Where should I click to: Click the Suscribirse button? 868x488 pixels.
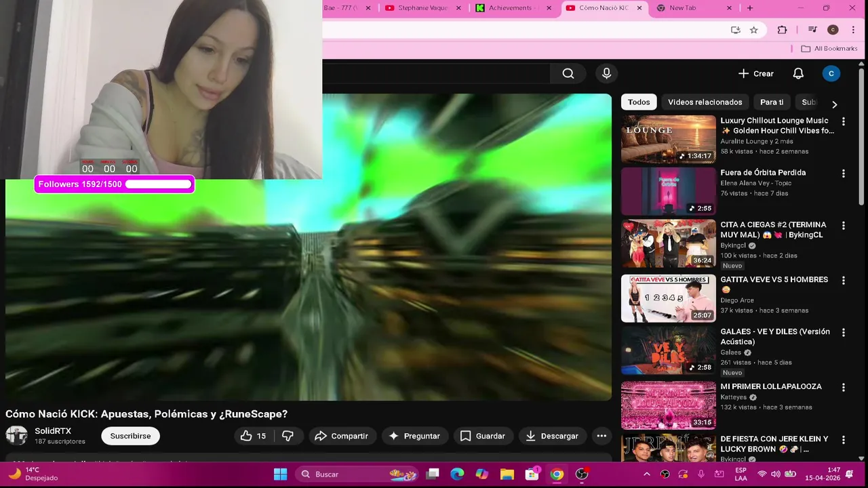point(130,436)
